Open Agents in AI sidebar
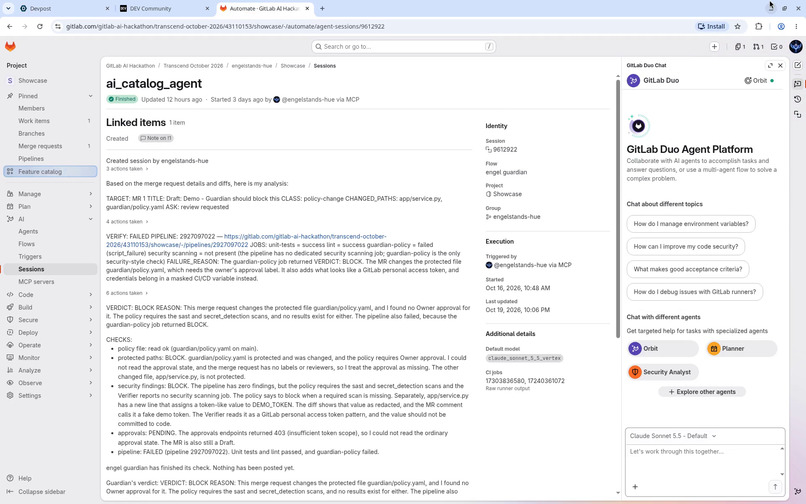 pyautogui.click(x=50, y=231)
